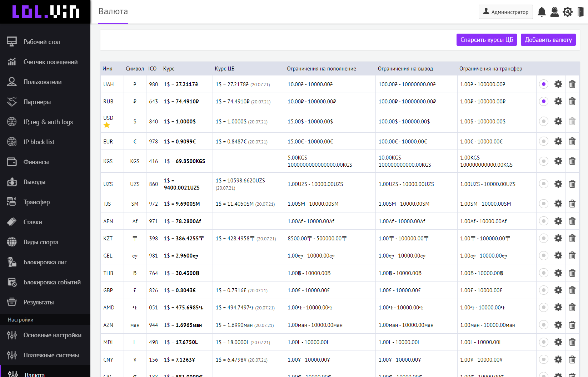
Task: Open the Администратор user menu
Action: click(505, 12)
